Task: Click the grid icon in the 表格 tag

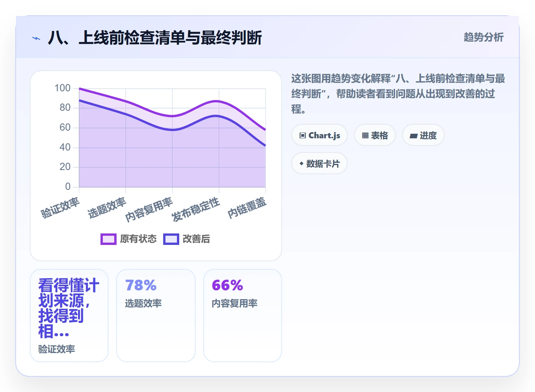Action: [365, 136]
